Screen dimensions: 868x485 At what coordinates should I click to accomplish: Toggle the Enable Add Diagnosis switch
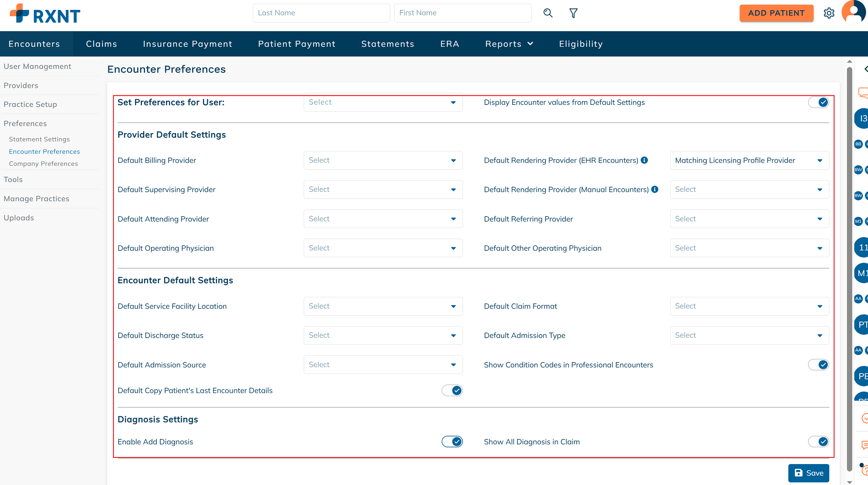(x=452, y=442)
